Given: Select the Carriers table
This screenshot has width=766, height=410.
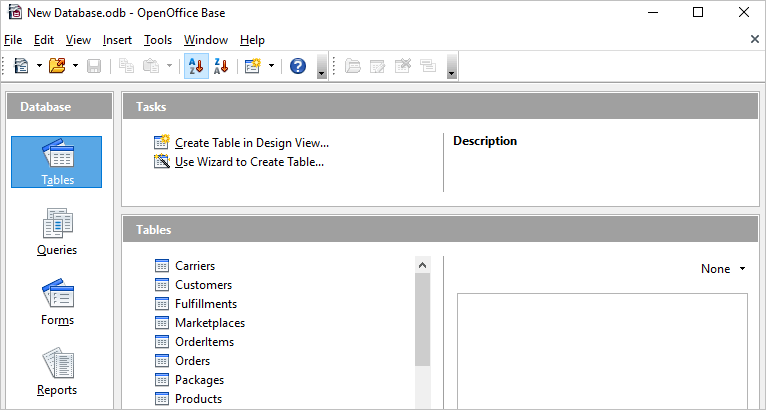Looking at the screenshot, I should [x=195, y=266].
